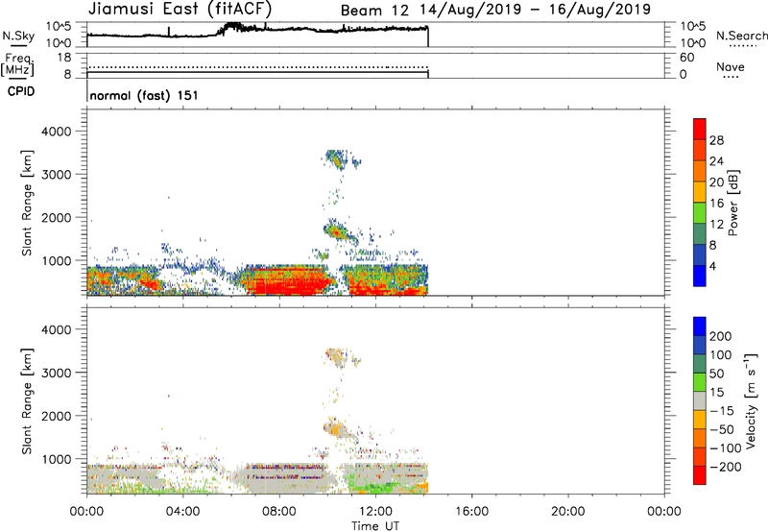Click the '20:00' time axis tick label
This screenshot has height=532, width=768.
[x=567, y=512]
